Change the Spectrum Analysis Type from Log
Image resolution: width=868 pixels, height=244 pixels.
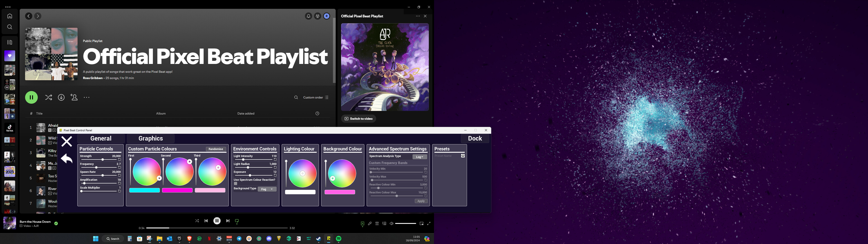tap(420, 156)
